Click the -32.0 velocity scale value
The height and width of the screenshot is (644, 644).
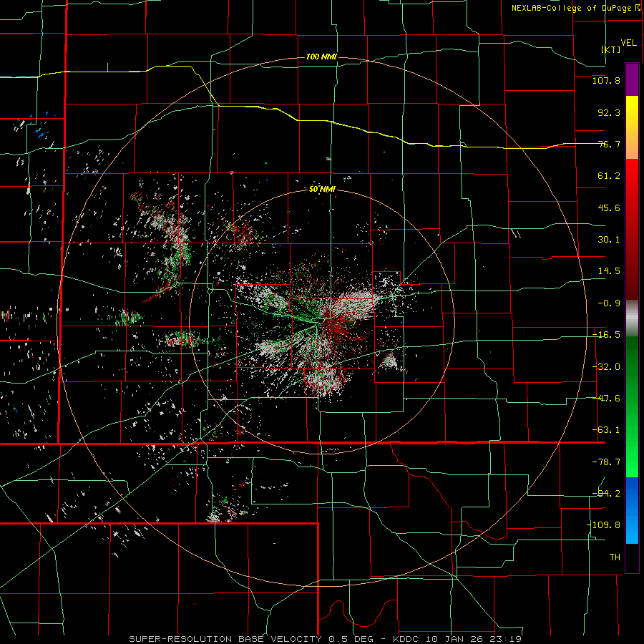[606, 367]
